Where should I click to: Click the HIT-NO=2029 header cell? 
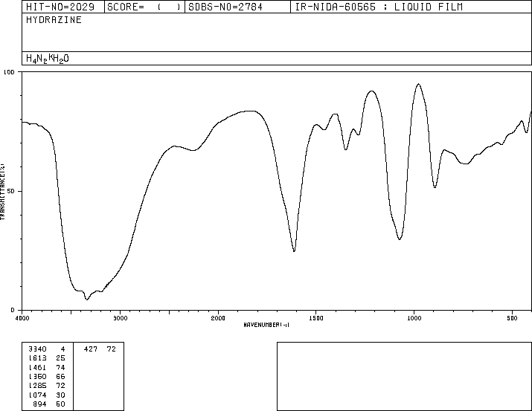pyautogui.click(x=63, y=7)
